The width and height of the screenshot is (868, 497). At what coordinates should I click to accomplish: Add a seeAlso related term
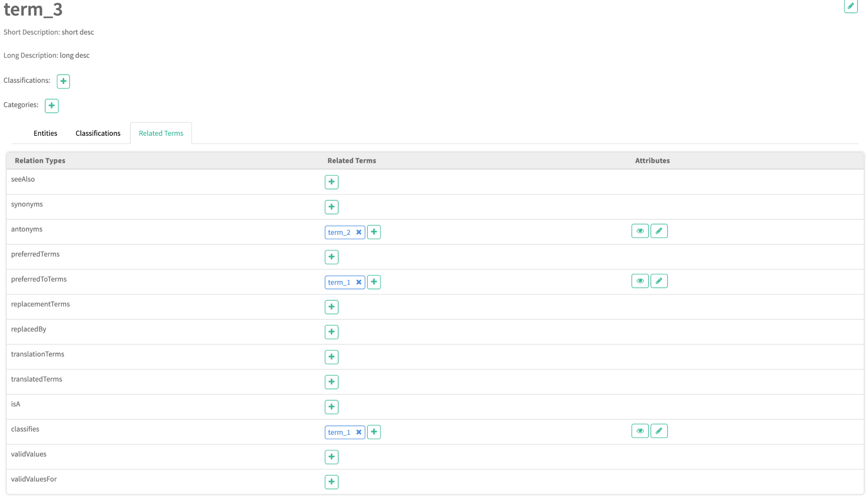tap(331, 182)
